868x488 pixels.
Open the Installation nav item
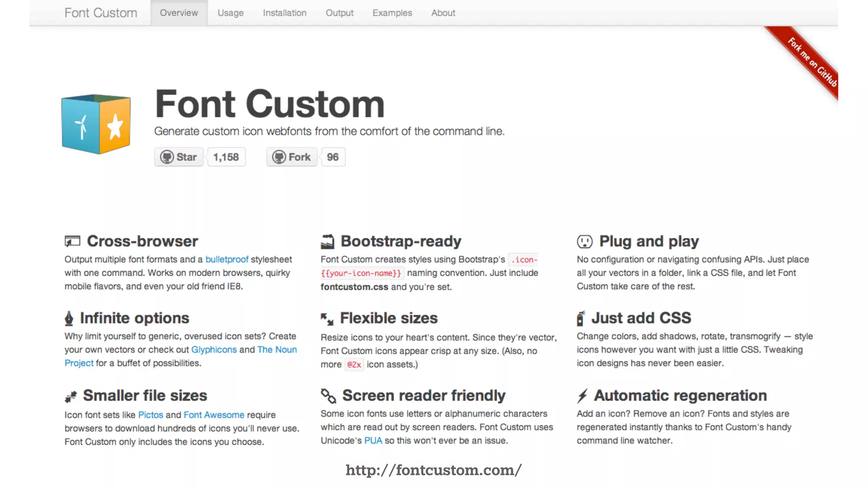click(284, 13)
